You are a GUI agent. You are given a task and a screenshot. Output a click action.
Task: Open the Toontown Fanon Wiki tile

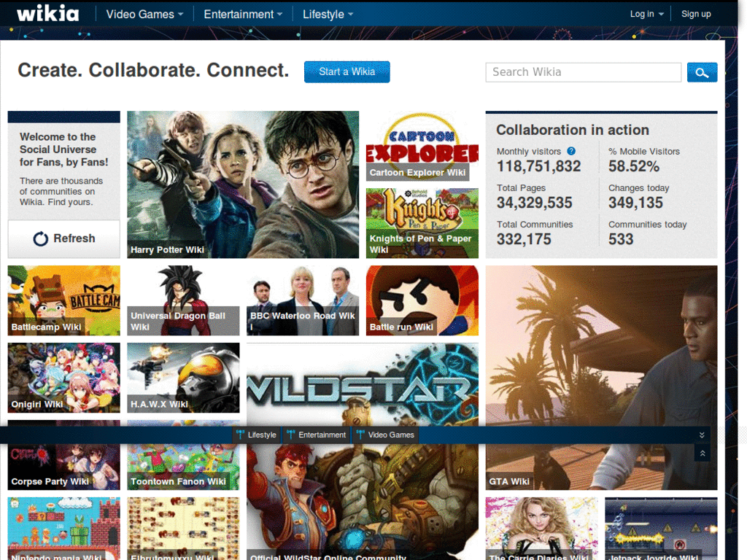tap(183, 467)
